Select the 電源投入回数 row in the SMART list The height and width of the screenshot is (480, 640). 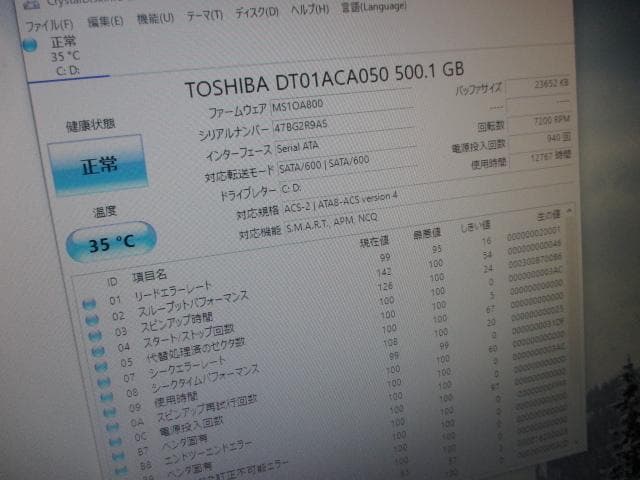click(x=192, y=427)
